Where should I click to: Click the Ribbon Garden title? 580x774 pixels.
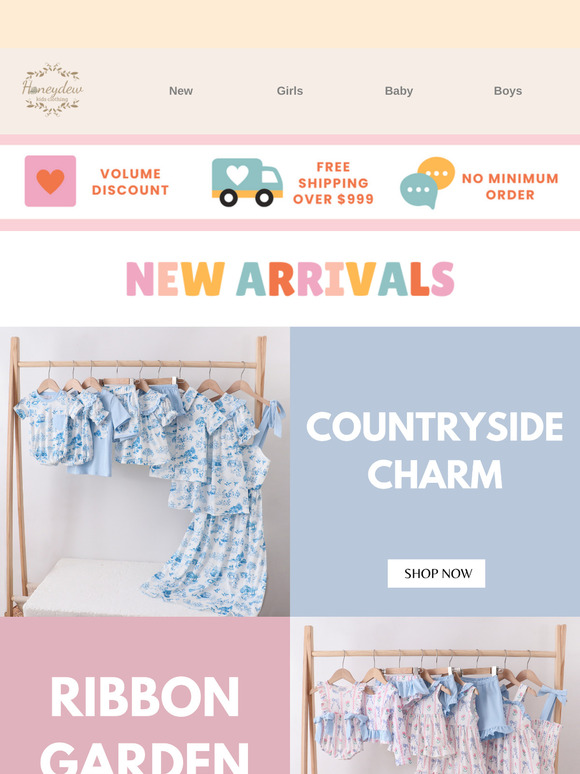point(145,723)
